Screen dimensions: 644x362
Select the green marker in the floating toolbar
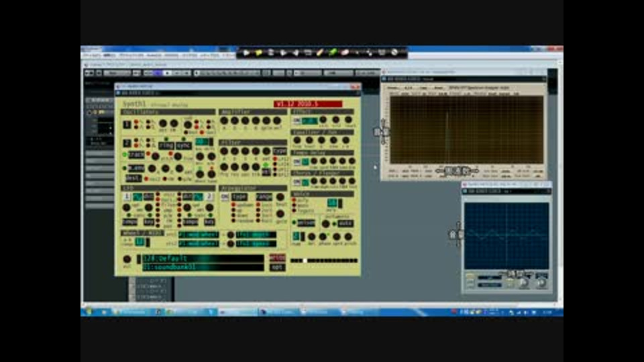pyautogui.click(x=332, y=52)
